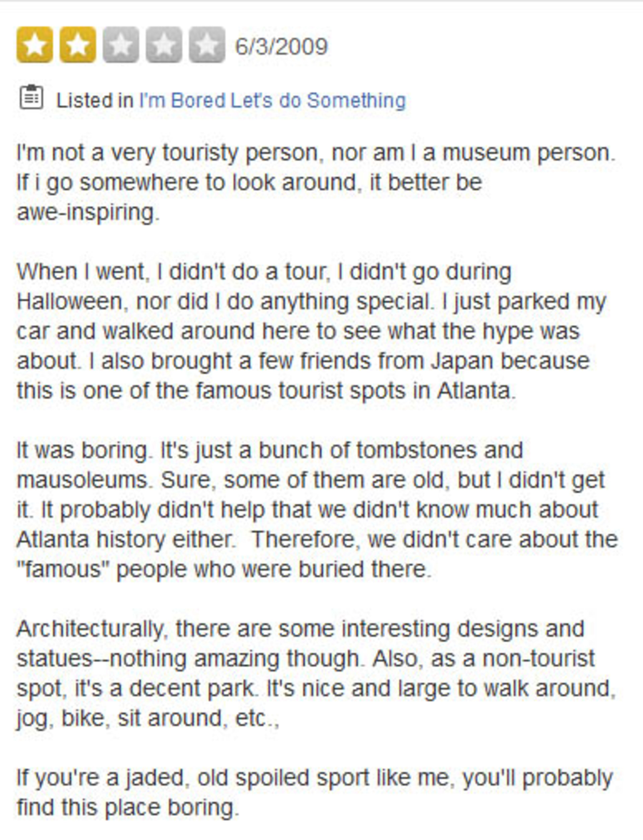Click the sentence "It was boring."
The width and height of the screenshot is (643, 840).
tap(82, 450)
